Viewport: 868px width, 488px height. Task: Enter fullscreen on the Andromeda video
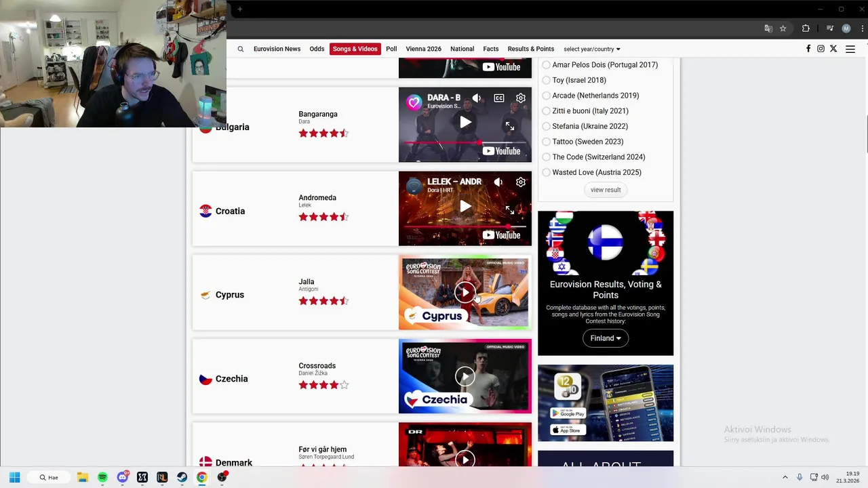[510, 210]
